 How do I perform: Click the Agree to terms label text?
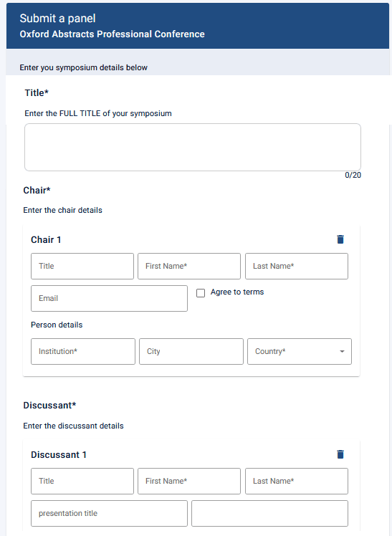coord(237,292)
